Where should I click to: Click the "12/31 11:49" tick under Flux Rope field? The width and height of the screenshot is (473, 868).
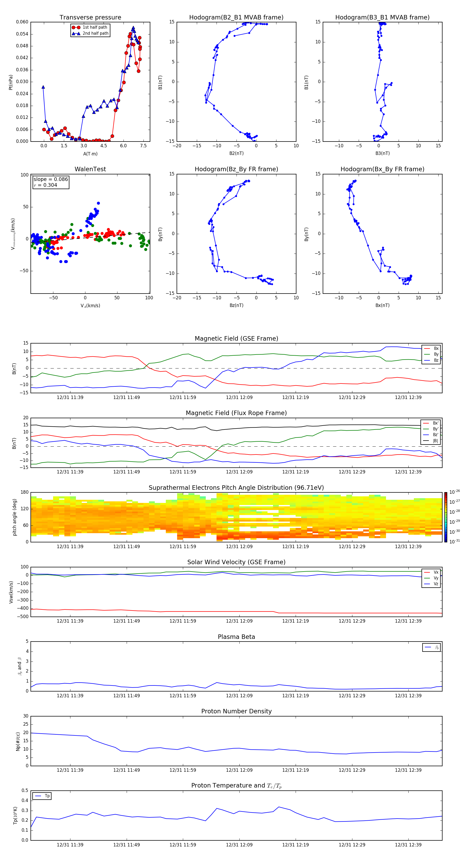click(126, 472)
